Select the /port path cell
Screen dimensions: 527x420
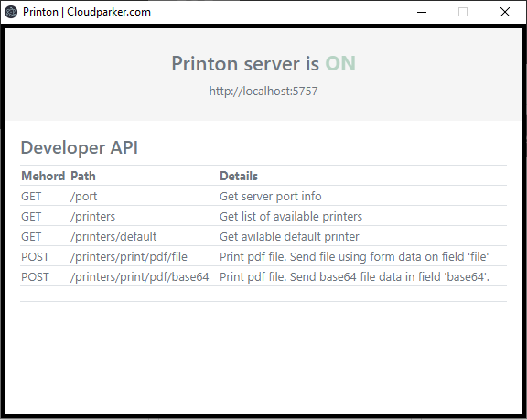click(x=83, y=196)
